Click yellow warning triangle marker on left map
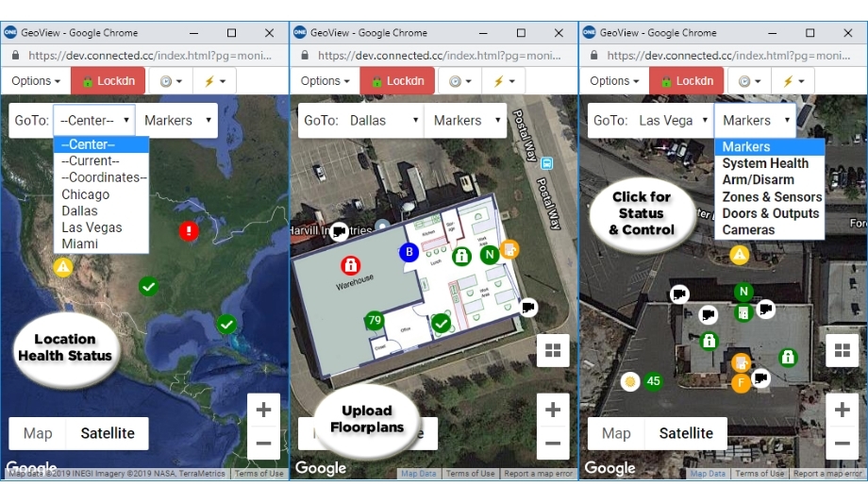The image size is (868, 503). (x=63, y=268)
